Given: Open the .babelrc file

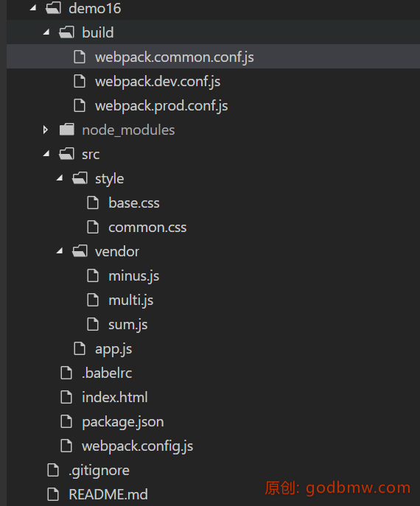Looking at the screenshot, I should coord(107,373).
